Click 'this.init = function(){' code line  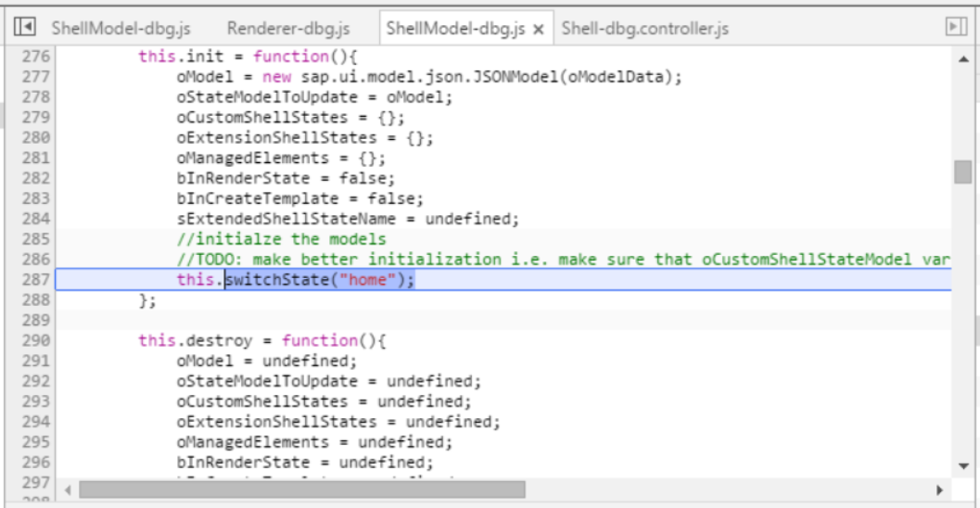tap(248, 57)
